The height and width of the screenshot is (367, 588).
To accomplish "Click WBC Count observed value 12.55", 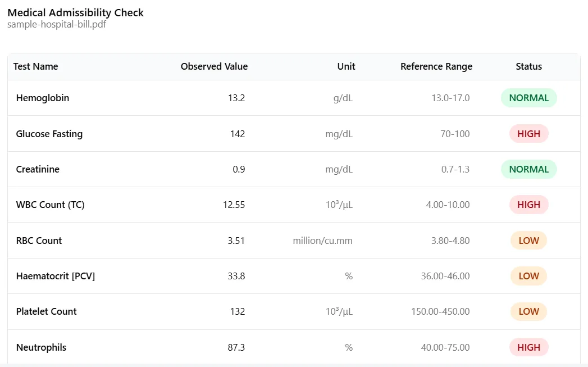I will 234,205.
